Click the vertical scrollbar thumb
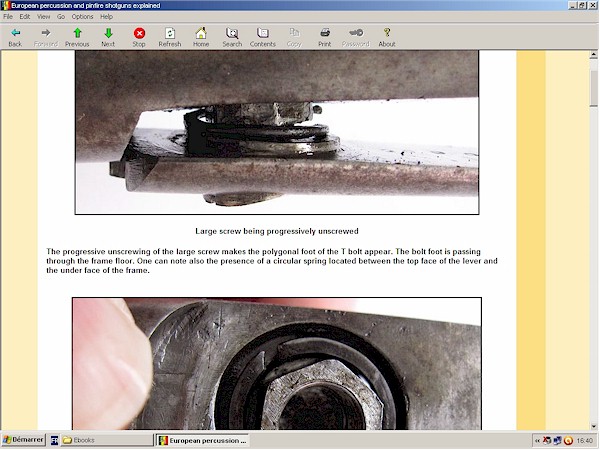The height and width of the screenshot is (450, 600). pyautogui.click(x=593, y=88)
